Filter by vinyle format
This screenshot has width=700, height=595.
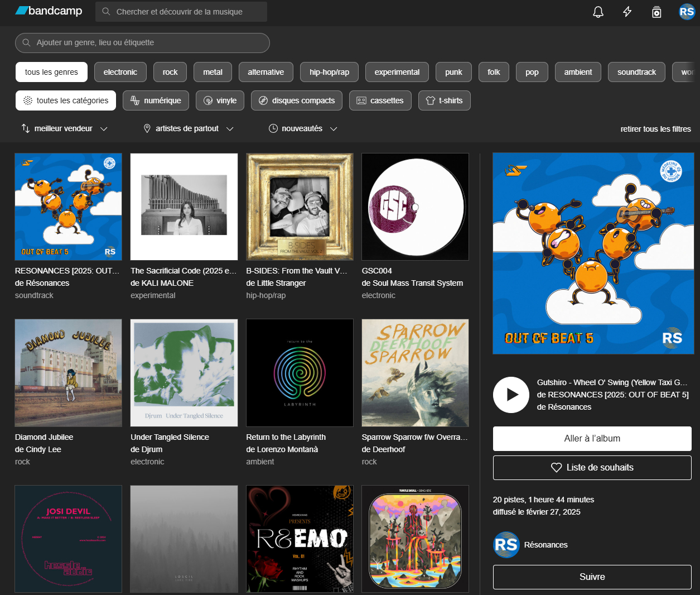click(220, 100)
